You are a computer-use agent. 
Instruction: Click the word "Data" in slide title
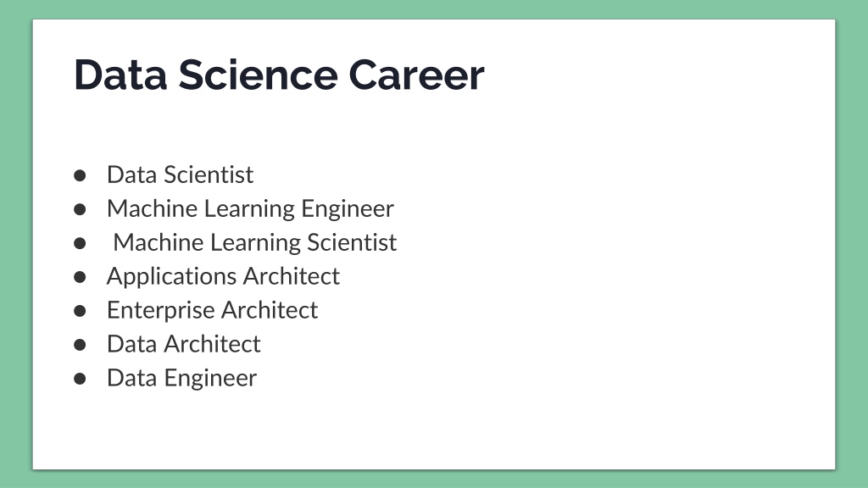(120, 75)
